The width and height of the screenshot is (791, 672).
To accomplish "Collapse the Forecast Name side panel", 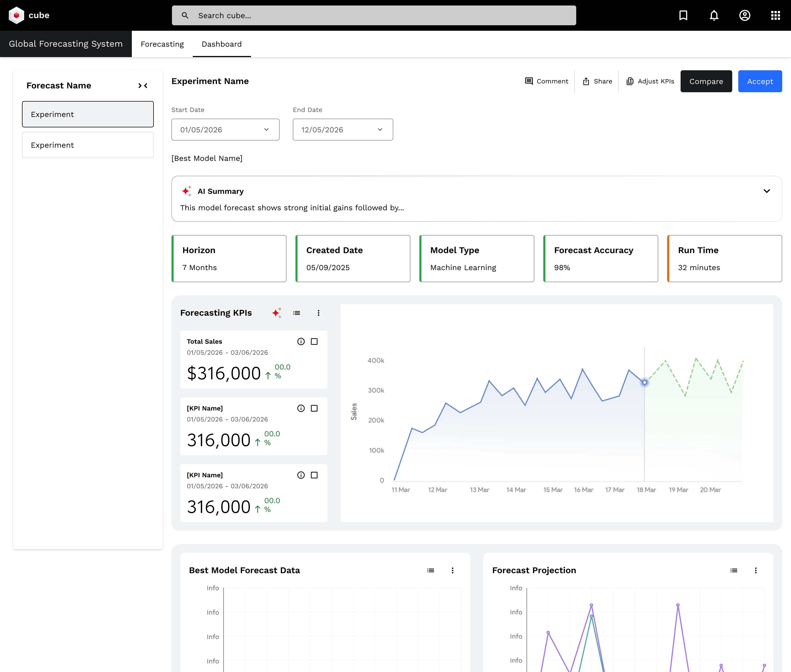I will [x=143, y=86].
